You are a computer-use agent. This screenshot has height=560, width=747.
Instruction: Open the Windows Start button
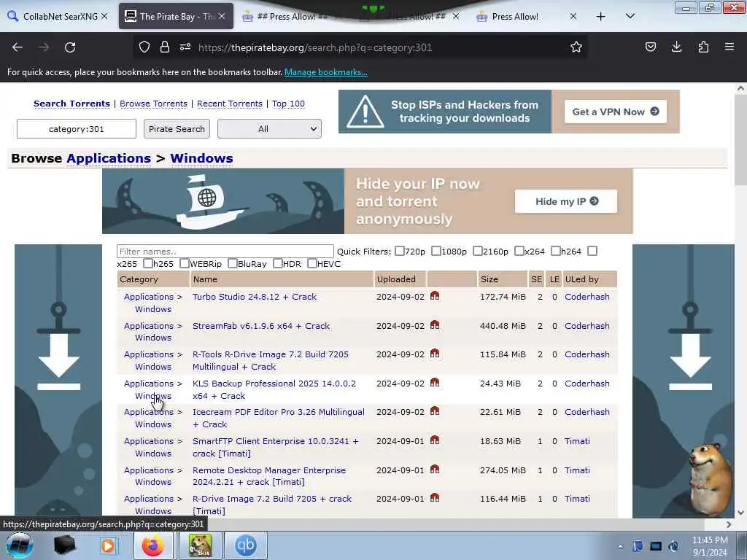pos(19,545)
